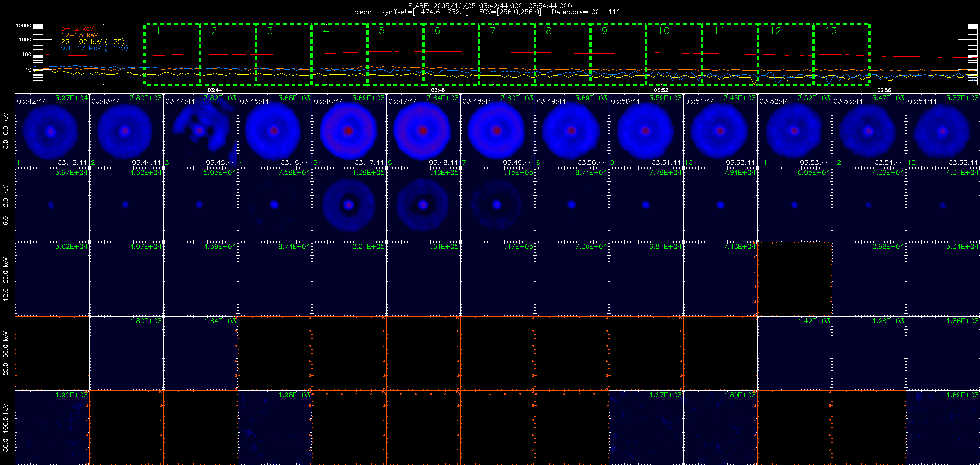Click the 7.59E+04 peak value
The height and width of the screenshot is (465, 980).
pos(294,172)
